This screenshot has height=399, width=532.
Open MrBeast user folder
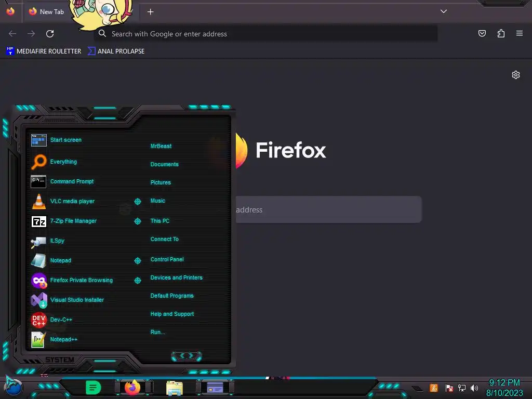point(161,146)
